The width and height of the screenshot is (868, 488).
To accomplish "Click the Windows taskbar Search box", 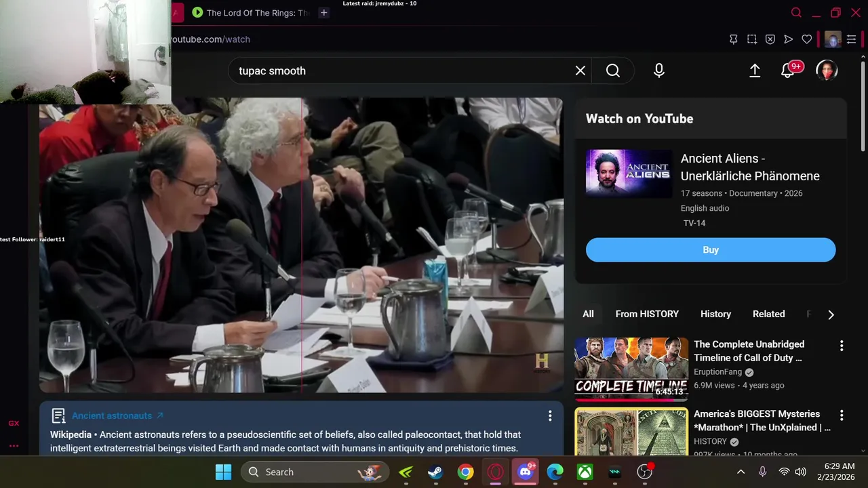I will [x=315, y=472].
